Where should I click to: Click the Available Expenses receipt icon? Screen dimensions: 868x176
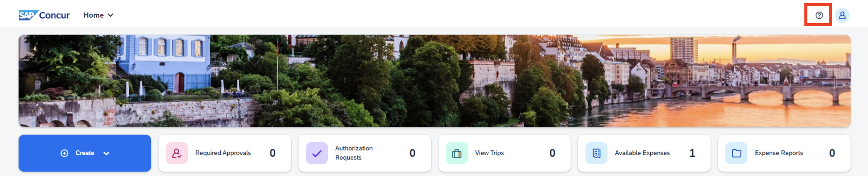596,153
